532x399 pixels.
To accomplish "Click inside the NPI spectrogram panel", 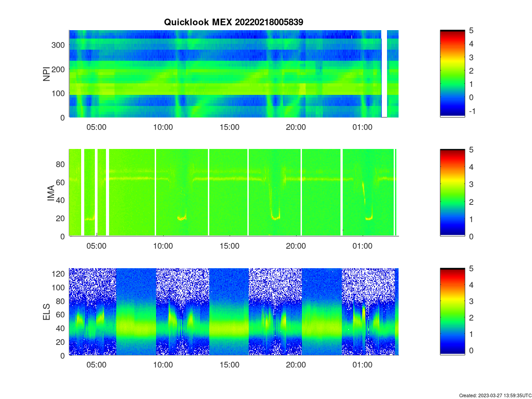I will [x=234, y=74].
